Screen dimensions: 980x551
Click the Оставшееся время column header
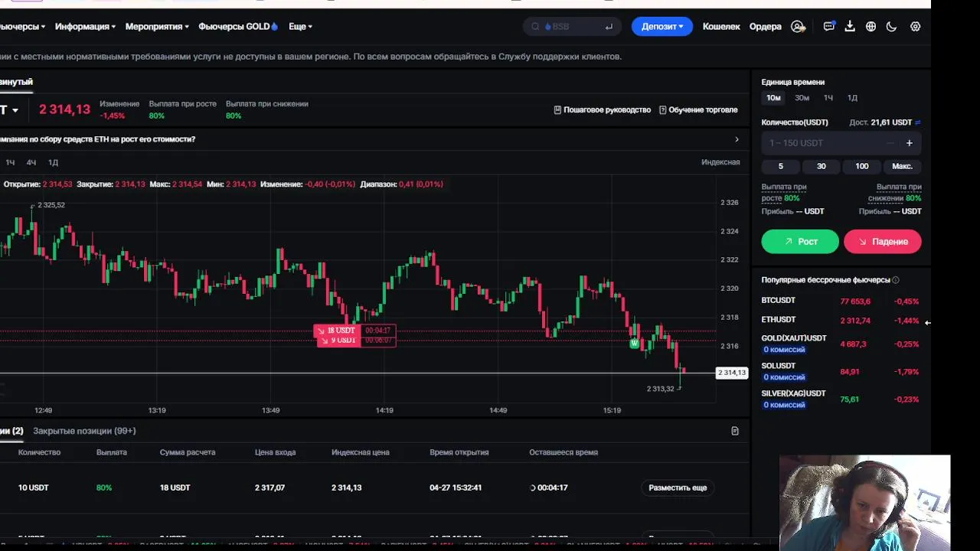[563, 452]
